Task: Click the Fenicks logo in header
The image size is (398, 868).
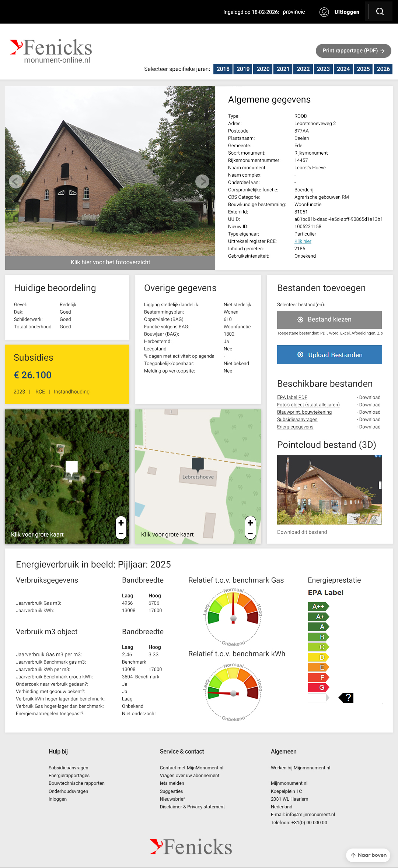Action: pos(52,52)
